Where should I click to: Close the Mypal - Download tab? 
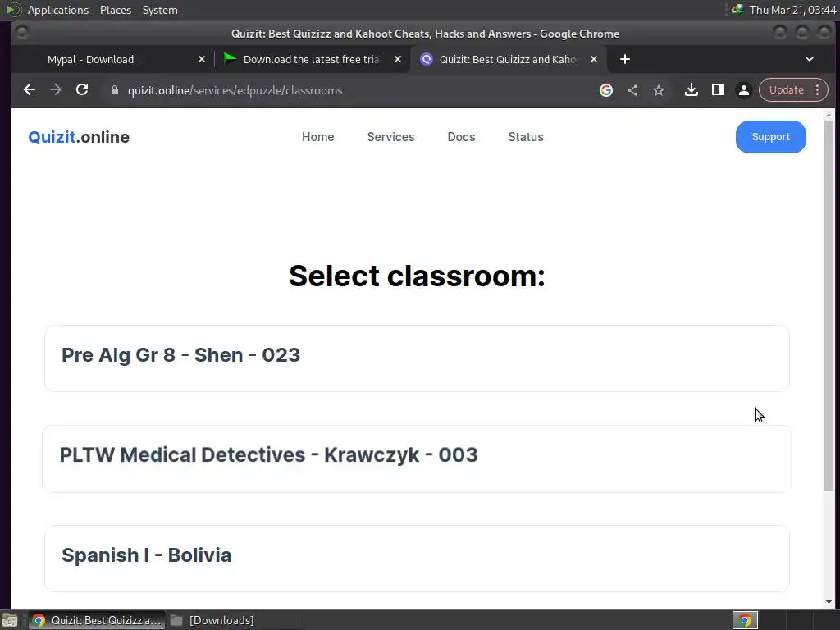[202, 59]
